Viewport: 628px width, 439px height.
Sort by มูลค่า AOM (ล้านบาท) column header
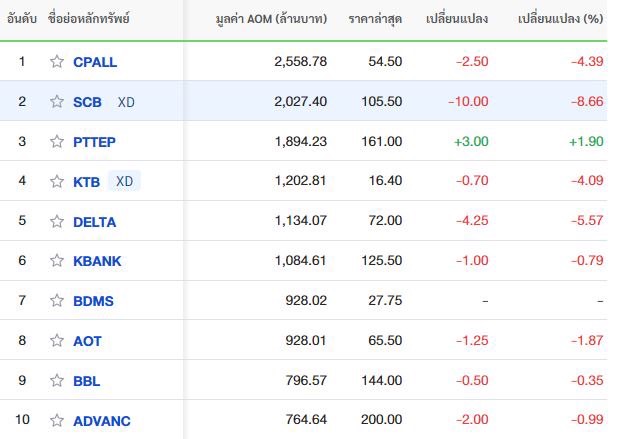pos(271,19)
